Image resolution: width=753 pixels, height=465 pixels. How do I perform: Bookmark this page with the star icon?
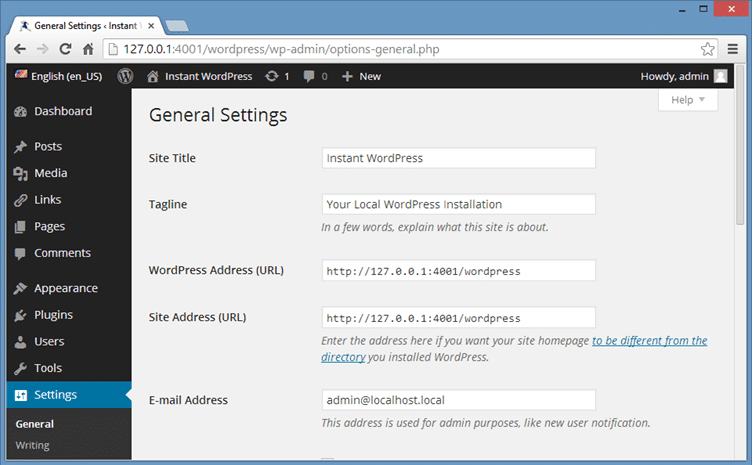click(x=707, y=49)
